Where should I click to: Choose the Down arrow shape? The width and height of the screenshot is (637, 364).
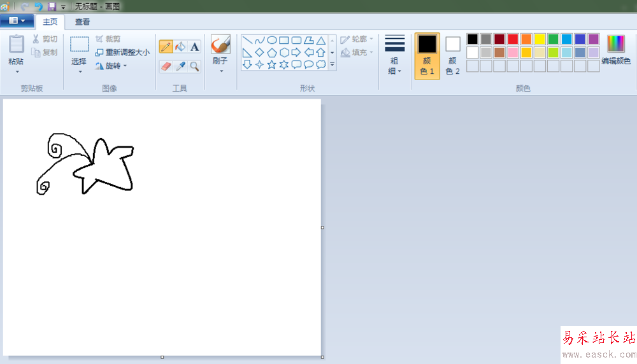(x=247, y=64)
